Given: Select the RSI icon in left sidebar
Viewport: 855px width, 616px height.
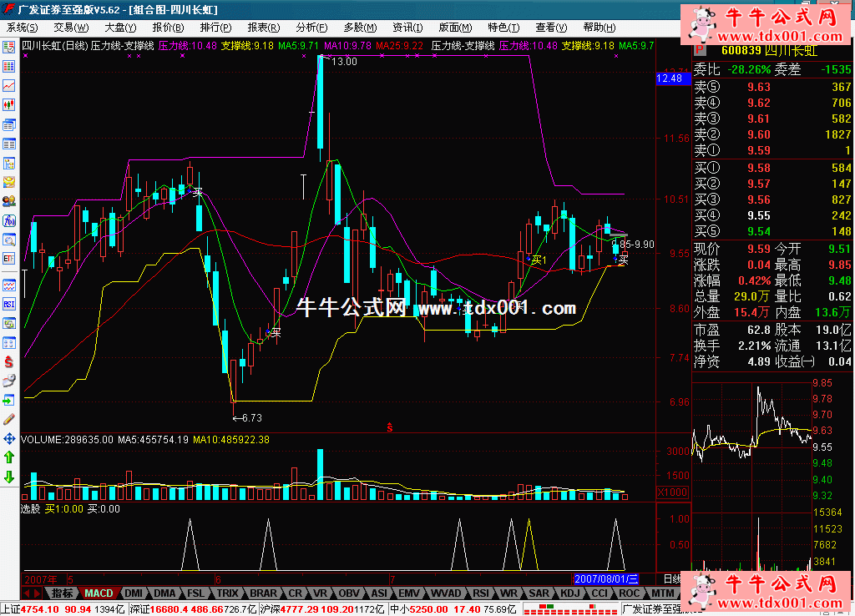Looking at the screenshot, I should point(8,304).
